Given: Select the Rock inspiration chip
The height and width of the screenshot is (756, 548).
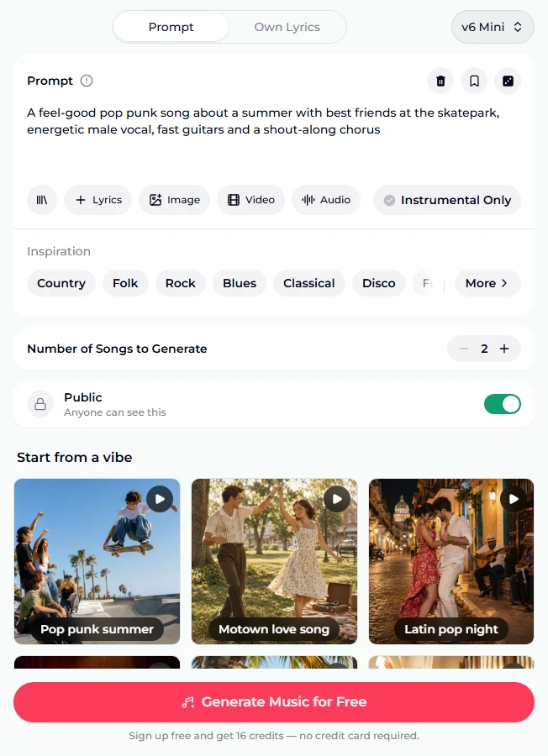Looking at the screenshot, I should click(181, 283).
